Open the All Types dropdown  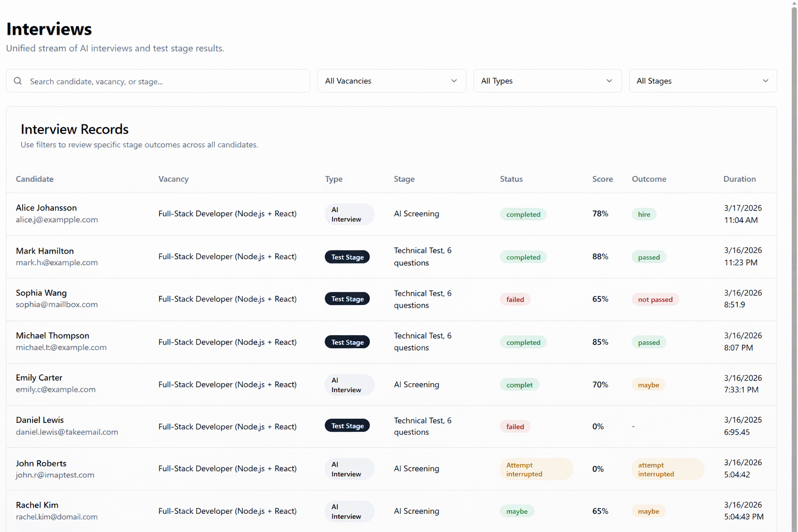tap(547, 81)
